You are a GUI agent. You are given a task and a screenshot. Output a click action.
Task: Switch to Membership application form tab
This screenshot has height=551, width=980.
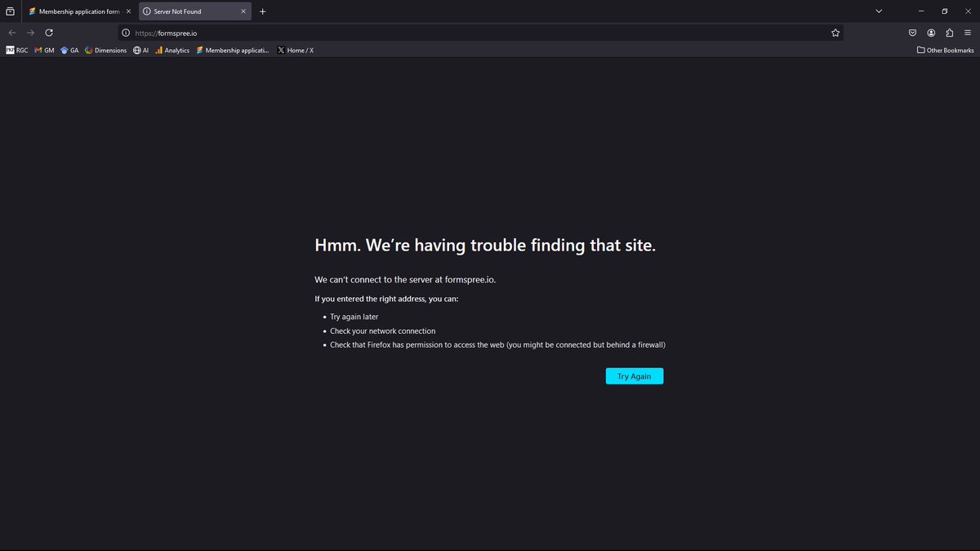tap(78, 11)
